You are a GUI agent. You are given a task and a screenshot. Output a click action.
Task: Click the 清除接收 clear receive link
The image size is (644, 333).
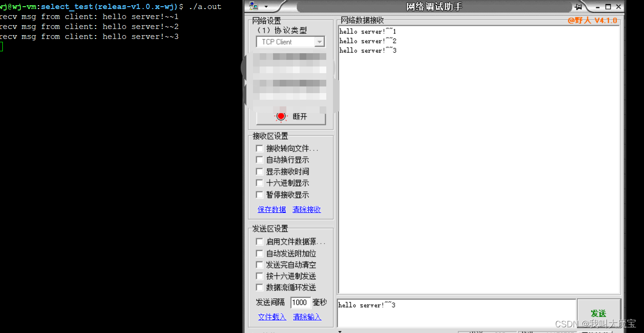306,209
